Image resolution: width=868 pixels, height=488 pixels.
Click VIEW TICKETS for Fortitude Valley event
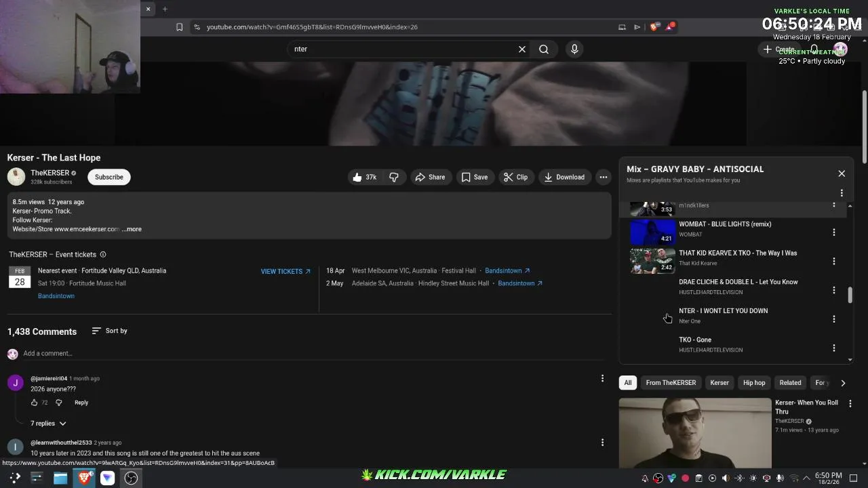[285, 271]
